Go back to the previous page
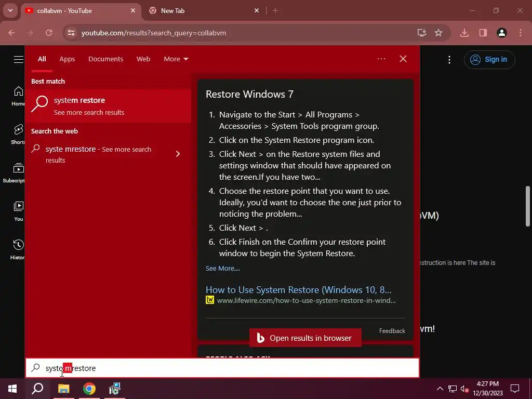 (x=11, y=33)
